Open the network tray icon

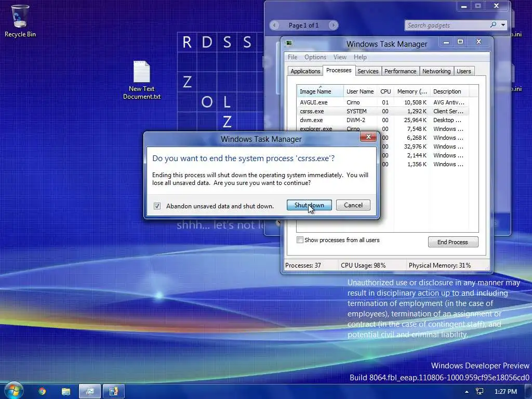(x=480, y=392)
